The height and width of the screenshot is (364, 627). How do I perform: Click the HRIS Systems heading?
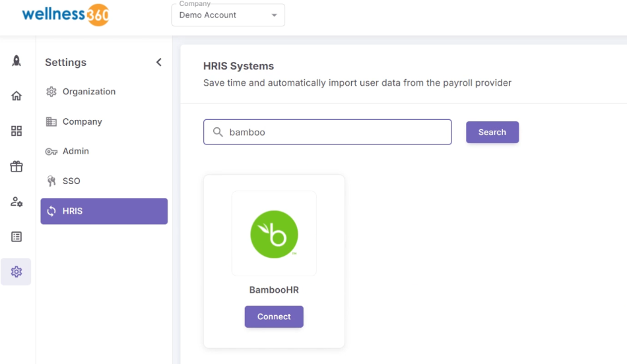tap(238, 66)
